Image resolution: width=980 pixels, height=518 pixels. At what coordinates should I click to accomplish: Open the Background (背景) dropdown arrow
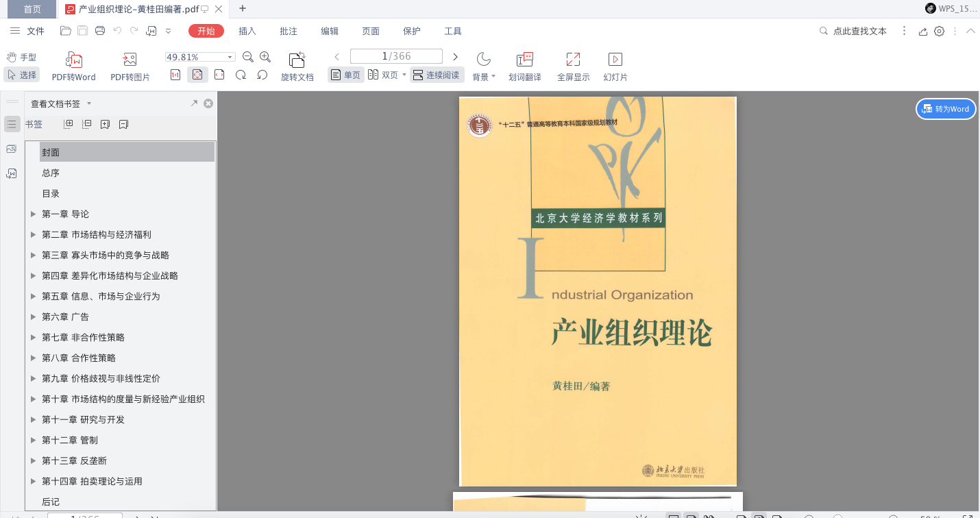click(493, 77)
